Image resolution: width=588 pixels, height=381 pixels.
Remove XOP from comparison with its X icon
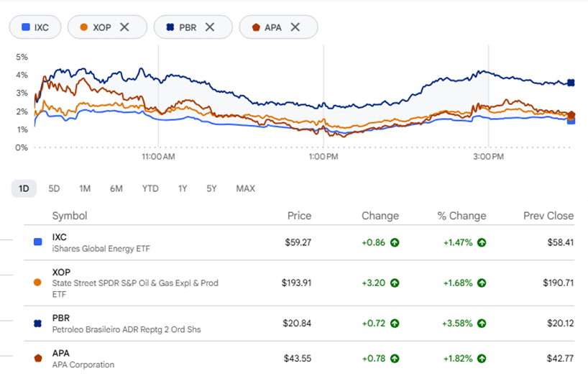(x=124, y=27)
